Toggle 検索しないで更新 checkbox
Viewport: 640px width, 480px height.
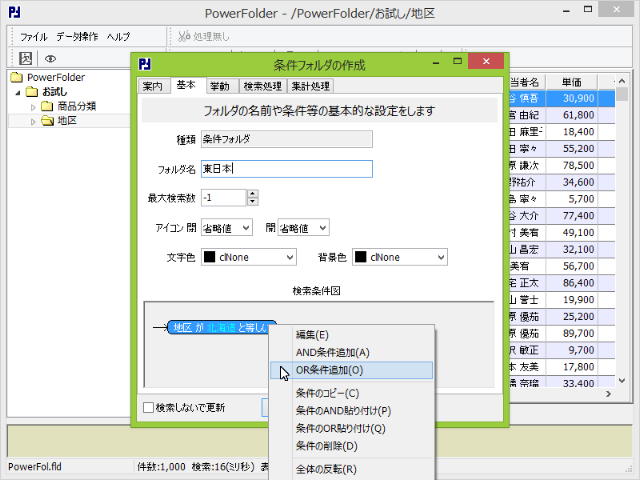[149, 407]
